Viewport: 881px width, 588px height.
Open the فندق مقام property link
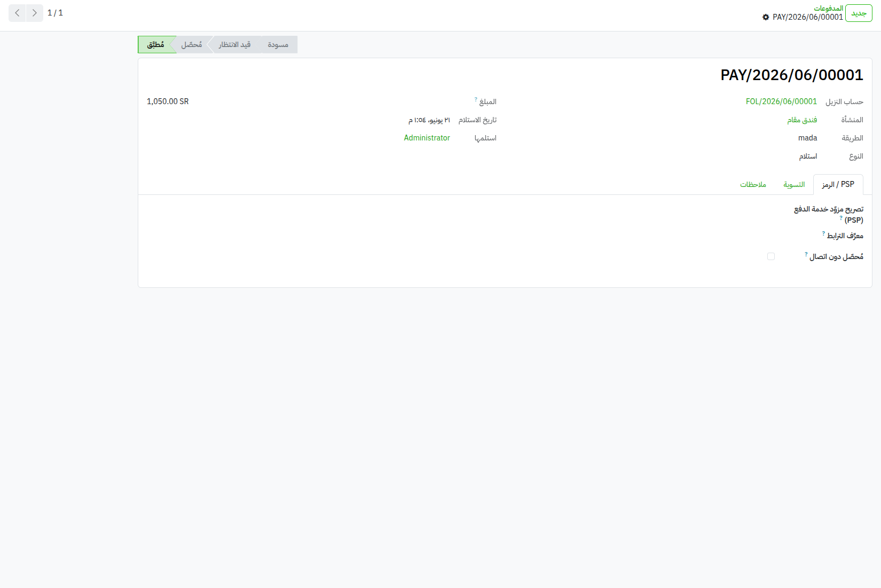pos(802,120)
